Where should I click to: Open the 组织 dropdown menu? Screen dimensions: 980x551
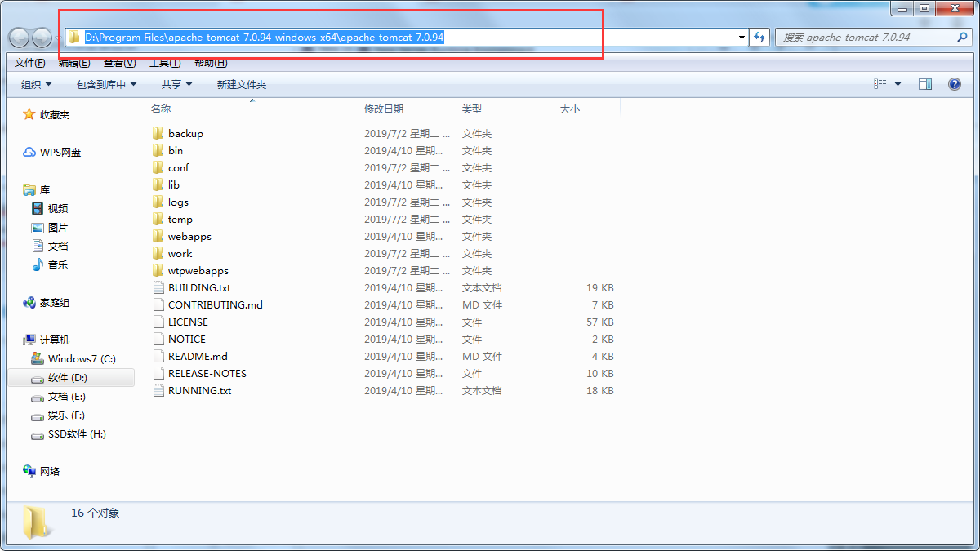coord(36,84)
